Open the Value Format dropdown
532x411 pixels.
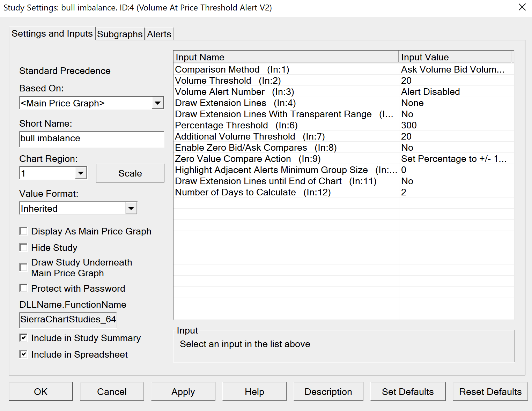[x=131, y=208]
